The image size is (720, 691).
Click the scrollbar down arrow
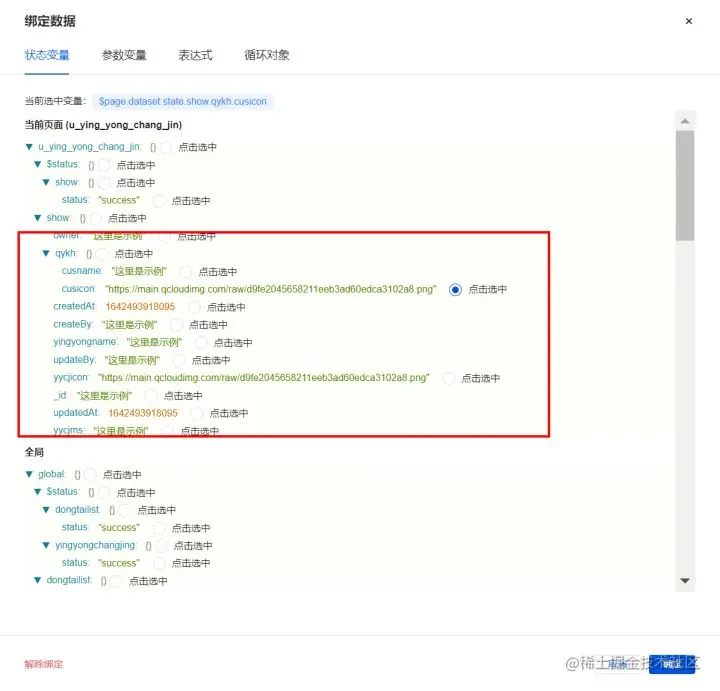click(x=685, y=581)
